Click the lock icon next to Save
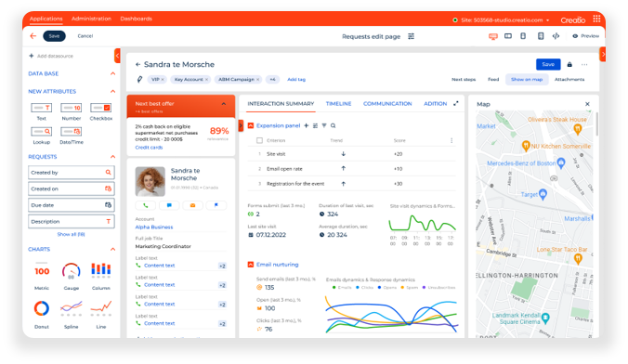 (x=569, y=64)
